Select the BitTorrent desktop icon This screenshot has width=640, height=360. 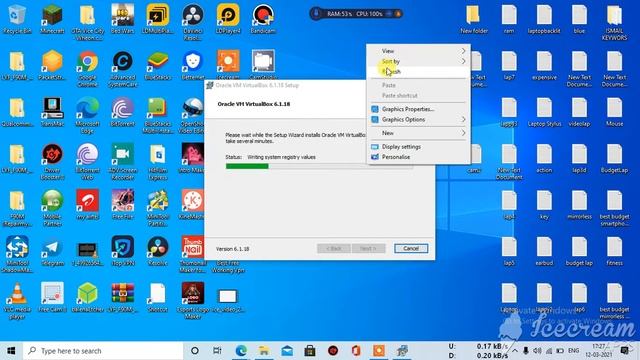click(x=122, y=112)
